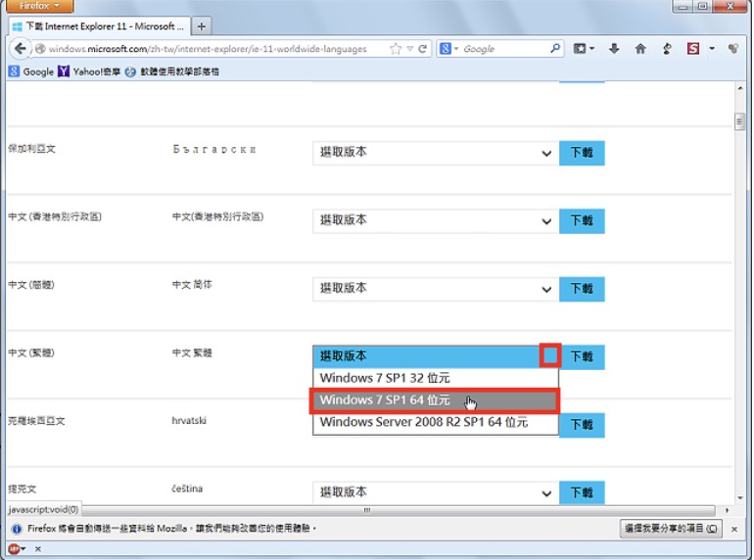Click the Adblock Plus icon in addon bar

coord(14,548)
